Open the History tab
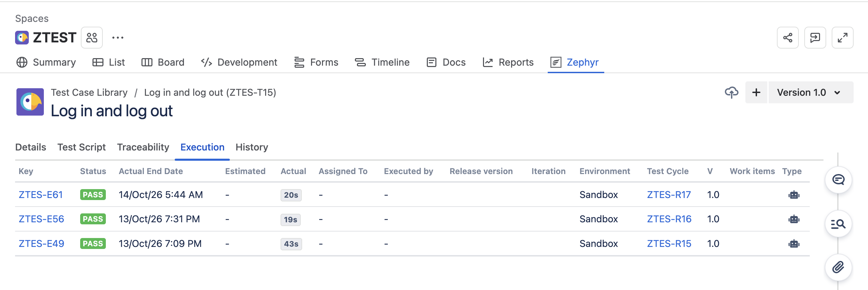868x290 pixels. tap(252, 147)
